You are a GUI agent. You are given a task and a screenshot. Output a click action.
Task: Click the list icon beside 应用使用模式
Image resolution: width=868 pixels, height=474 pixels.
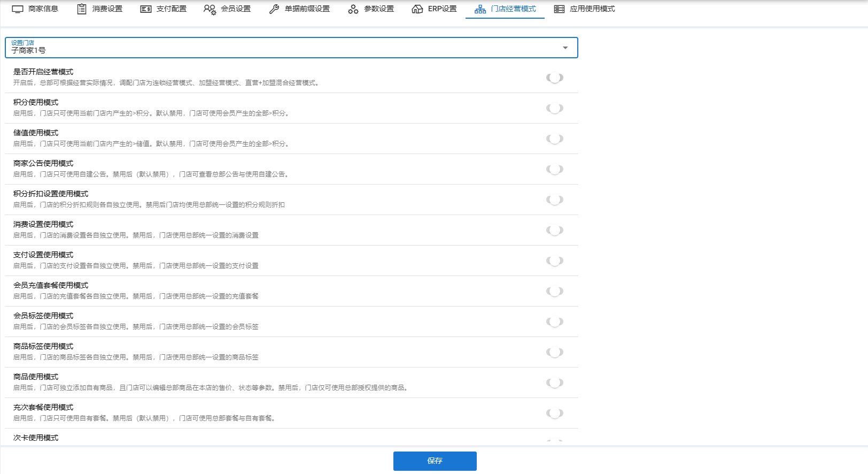point(559,9)
